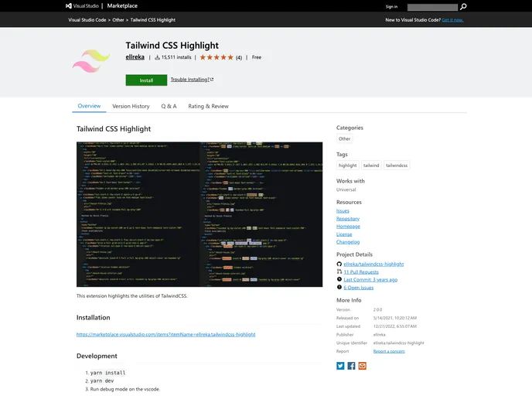Go to the Rating & Review tab
Screen dimensions: 532x396
tap(208, 106)
